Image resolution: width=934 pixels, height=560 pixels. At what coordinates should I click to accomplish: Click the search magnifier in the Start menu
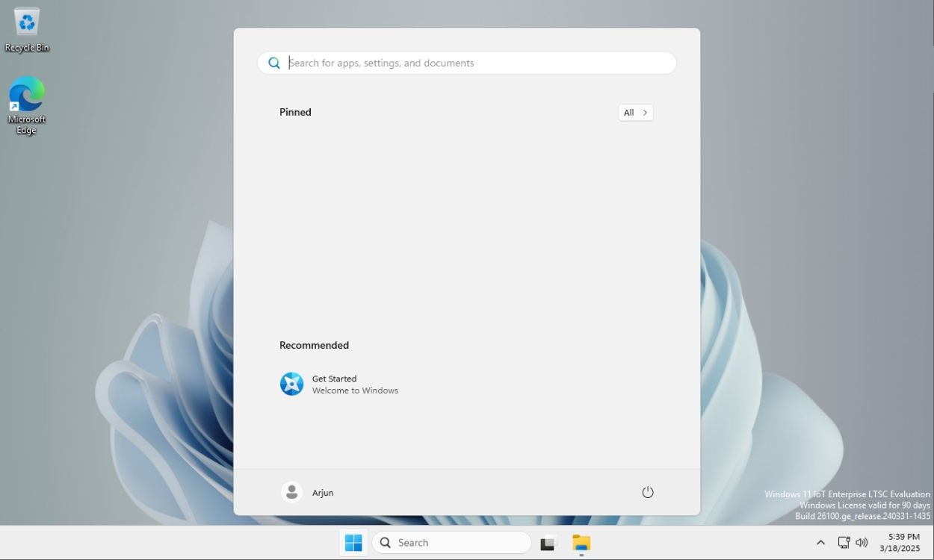273,63
